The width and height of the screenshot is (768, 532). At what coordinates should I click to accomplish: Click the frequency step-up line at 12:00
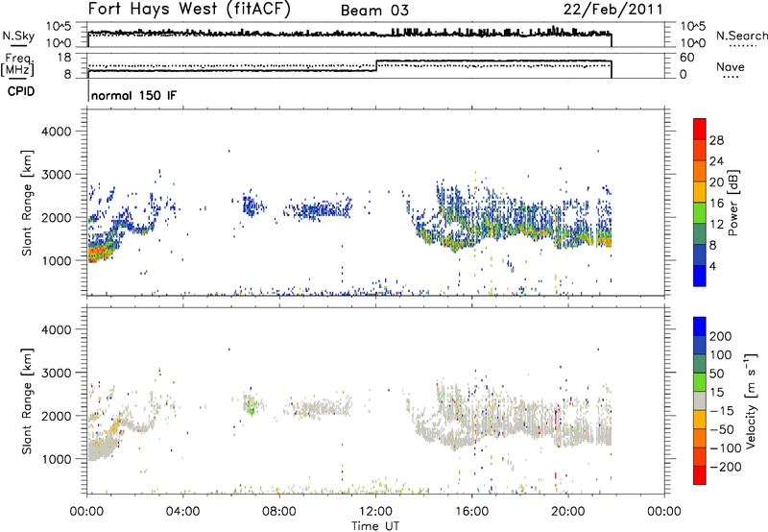tap(376, 66)
